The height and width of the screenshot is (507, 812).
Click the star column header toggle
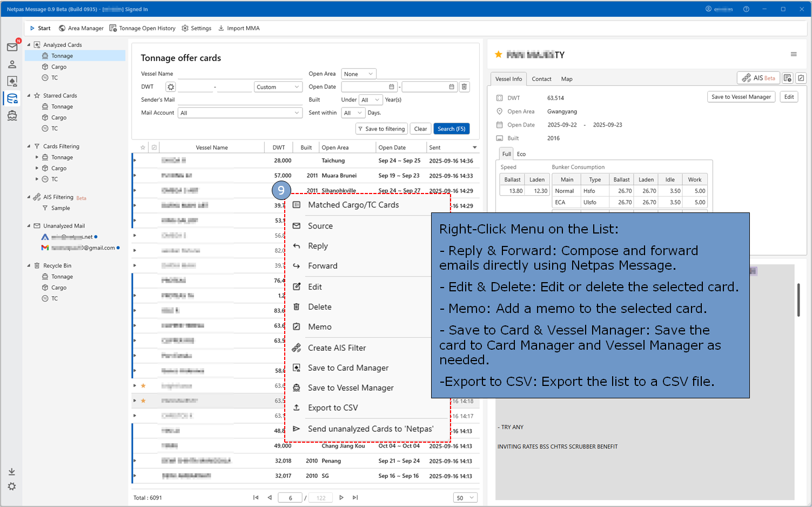coord(143,148)
